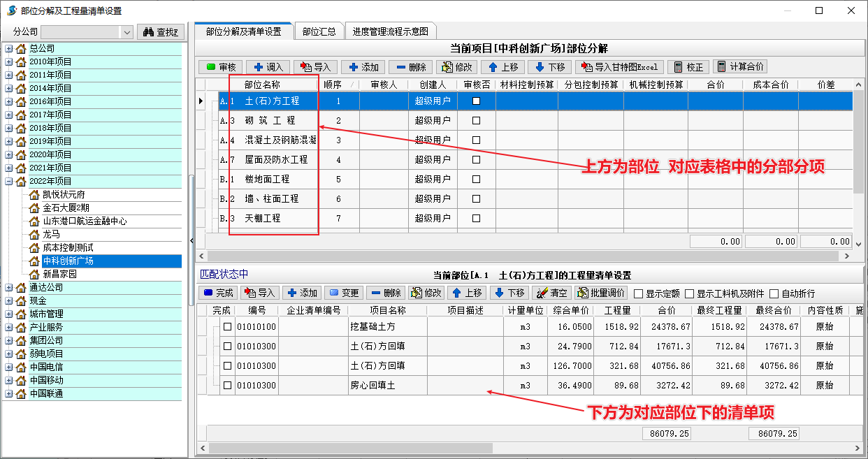The height and width of the screenshot is (459, 868).
Task: Select 新昌家园 project in the tree
Action: pyautogui.click(x=59, y=274)
